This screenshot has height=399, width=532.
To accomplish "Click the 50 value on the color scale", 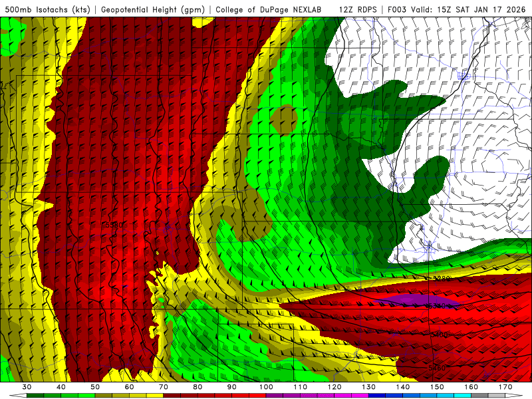I will pos(95,387).
